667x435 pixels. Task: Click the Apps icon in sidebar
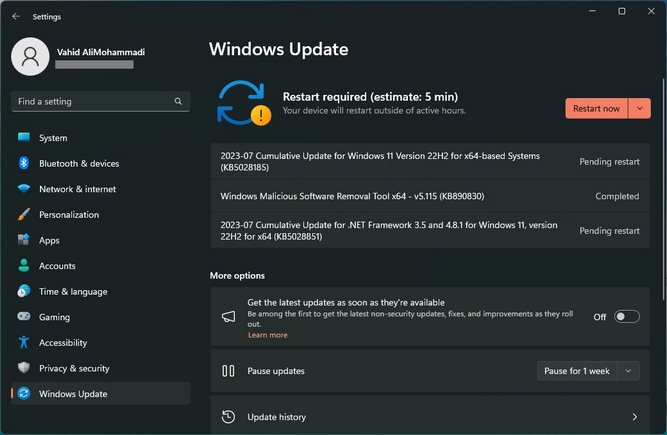pos(24,240)
